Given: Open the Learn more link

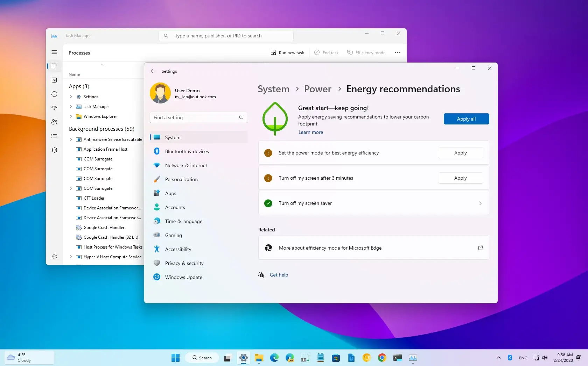Looking at the screenshot, I should [x=310, y=132].
